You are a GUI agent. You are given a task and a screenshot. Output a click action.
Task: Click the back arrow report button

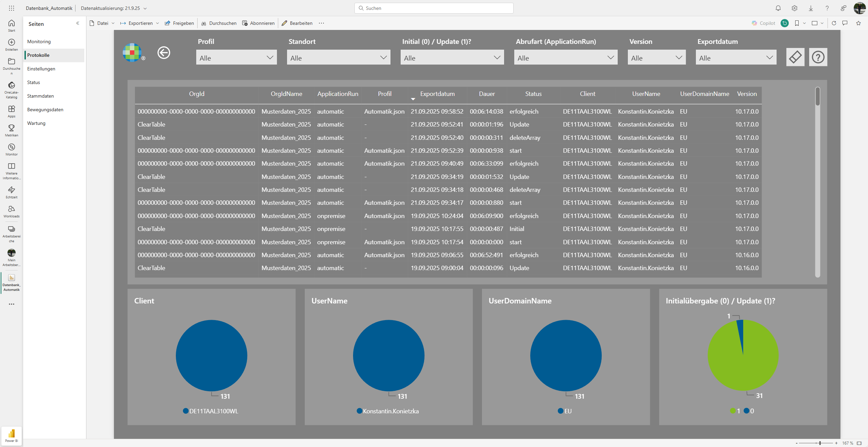pyautogui.click(x=164, y=53)
